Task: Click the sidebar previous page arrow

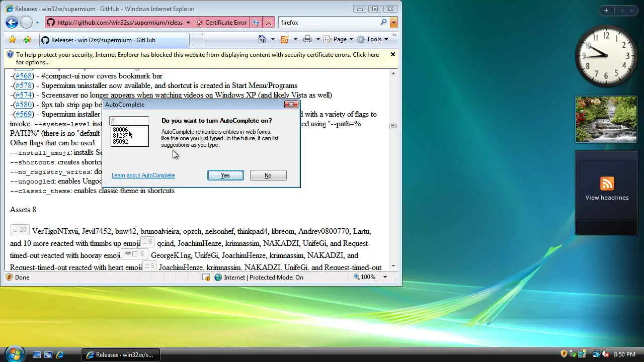Action: pyautogui.click(x=622, y=11)
